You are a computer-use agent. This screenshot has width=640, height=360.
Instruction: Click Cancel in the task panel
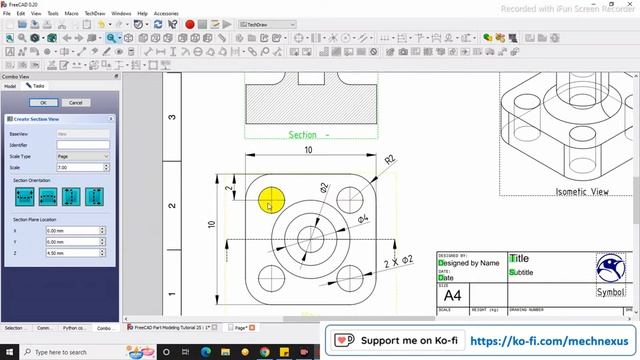pos(76,103)
